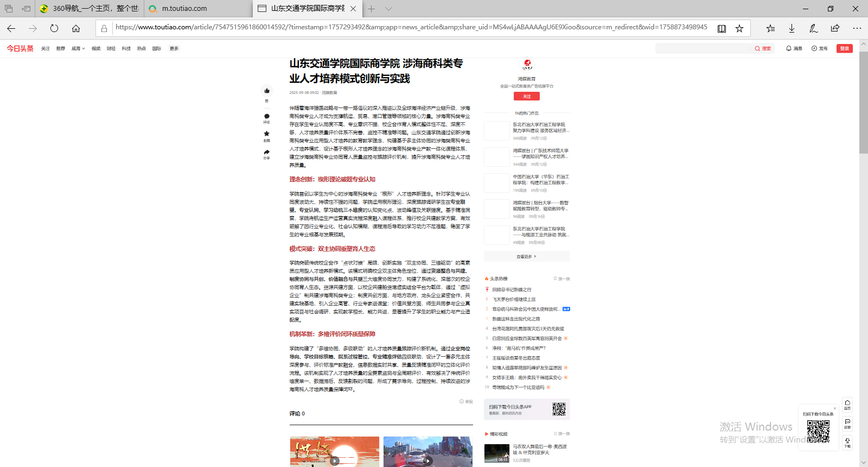
Task: Toggle the favorites star in address bar
Action: tap(739, 28)
